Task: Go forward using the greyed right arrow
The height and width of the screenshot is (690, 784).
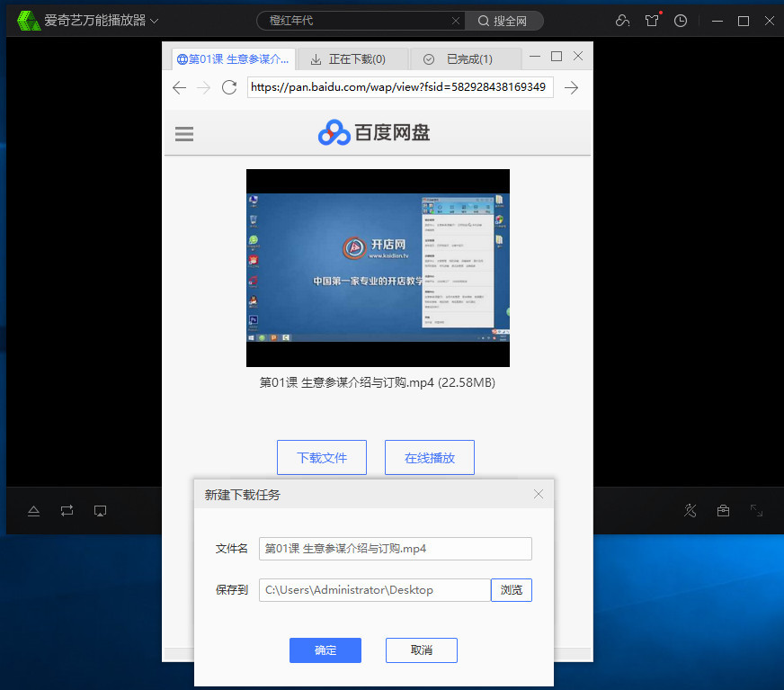Action: [x=203, y=88]
